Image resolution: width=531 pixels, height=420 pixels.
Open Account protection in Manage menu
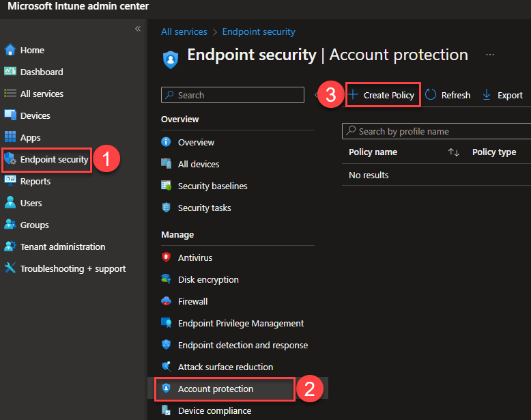click(x=215, y=389)
